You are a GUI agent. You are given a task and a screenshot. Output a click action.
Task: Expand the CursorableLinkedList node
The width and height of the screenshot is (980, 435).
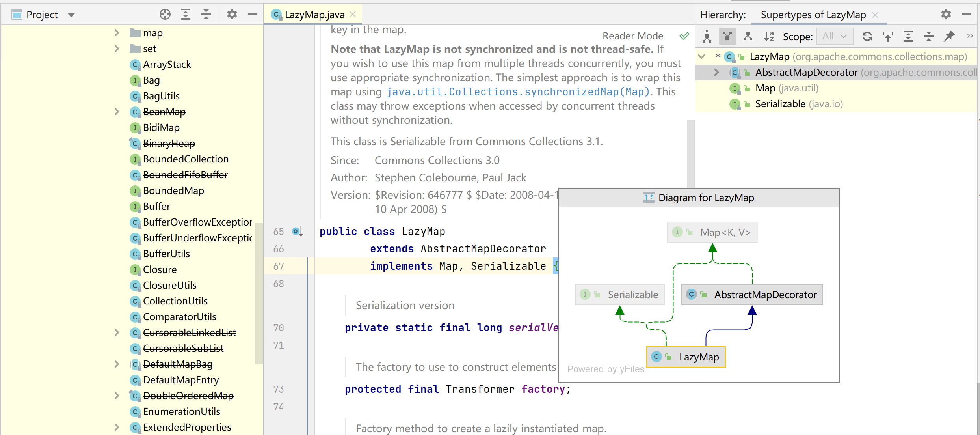coord(117,332)
